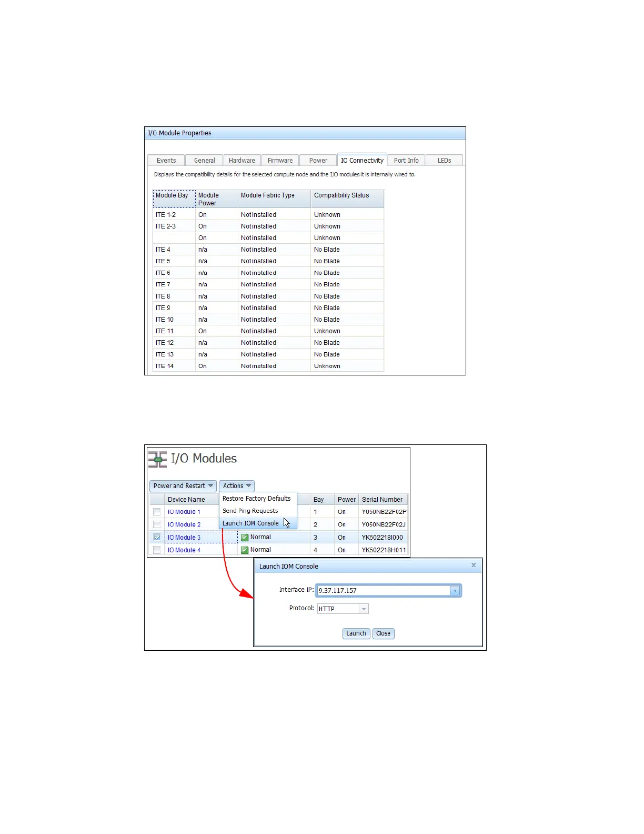The width and height of the screenshot is (644, 834).
Task: Click the Compatibility Status column header
Action: 347,199
